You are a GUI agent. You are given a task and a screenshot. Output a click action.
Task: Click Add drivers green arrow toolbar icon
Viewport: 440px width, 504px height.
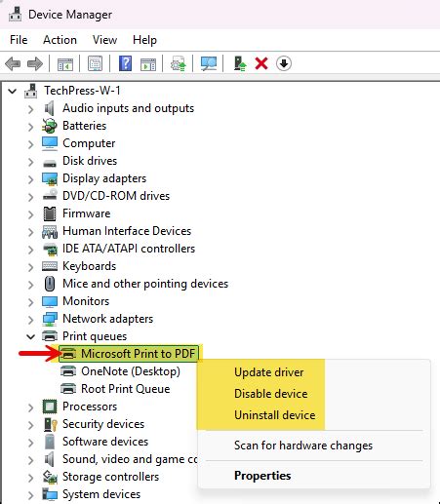240,63
